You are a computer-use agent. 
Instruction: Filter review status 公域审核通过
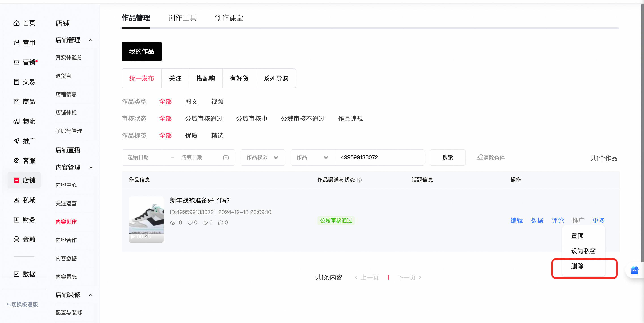click(x=204, y=119)
